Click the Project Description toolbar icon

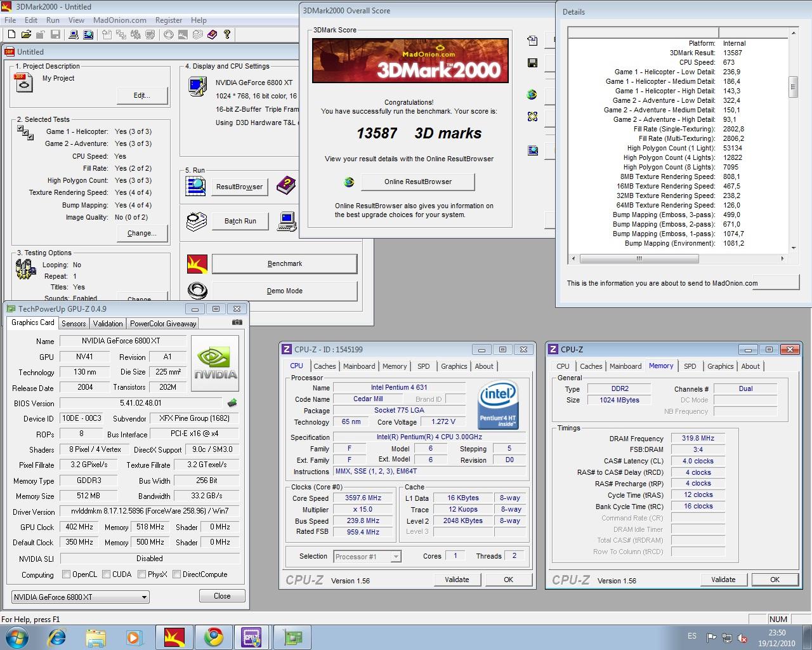pos(107,34)
